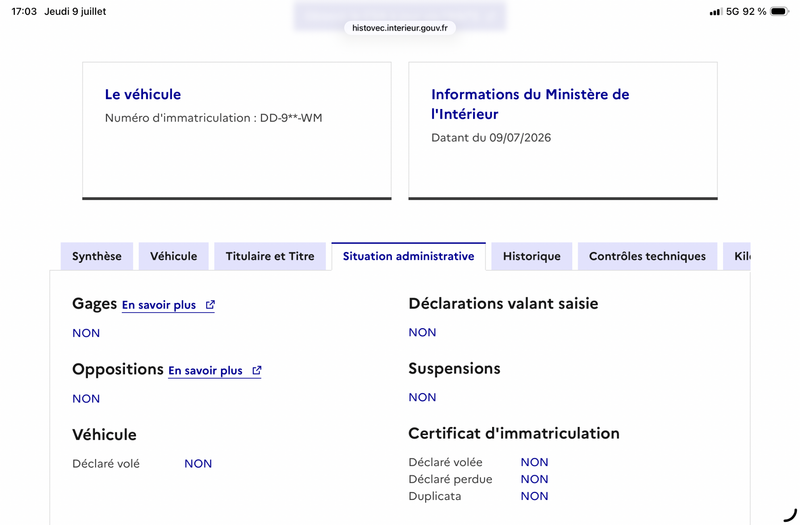Screen dimensions: 800x525
Task: Select the Situation administrative tab
Action: (x=409, y=256)
